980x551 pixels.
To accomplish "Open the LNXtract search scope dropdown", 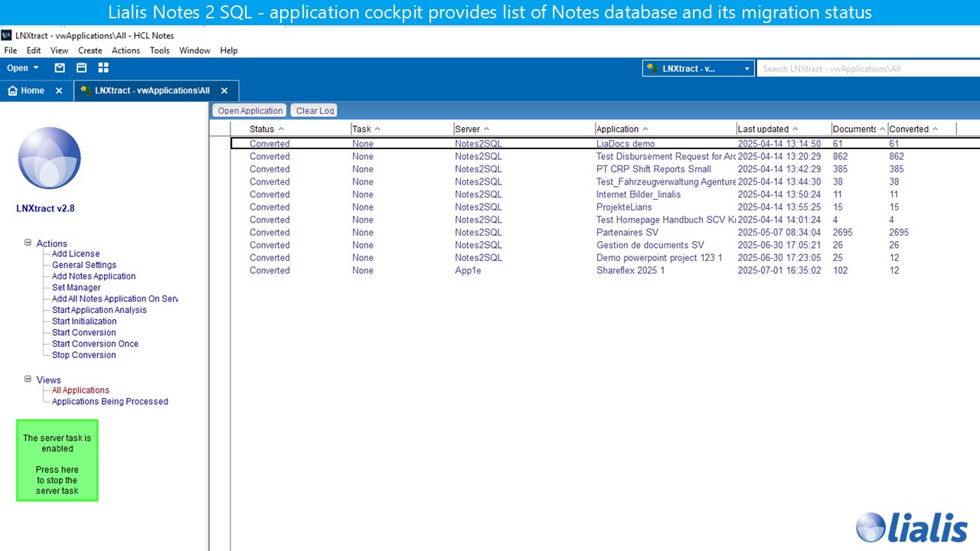I will pyautogui.click(x=746, y=69).
